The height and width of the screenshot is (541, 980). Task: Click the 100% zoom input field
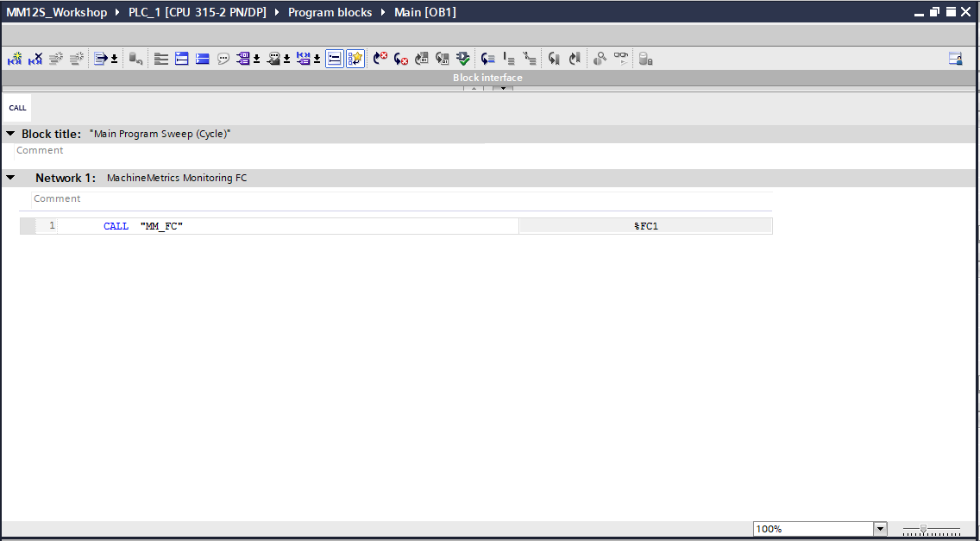[x=814, y=529]
